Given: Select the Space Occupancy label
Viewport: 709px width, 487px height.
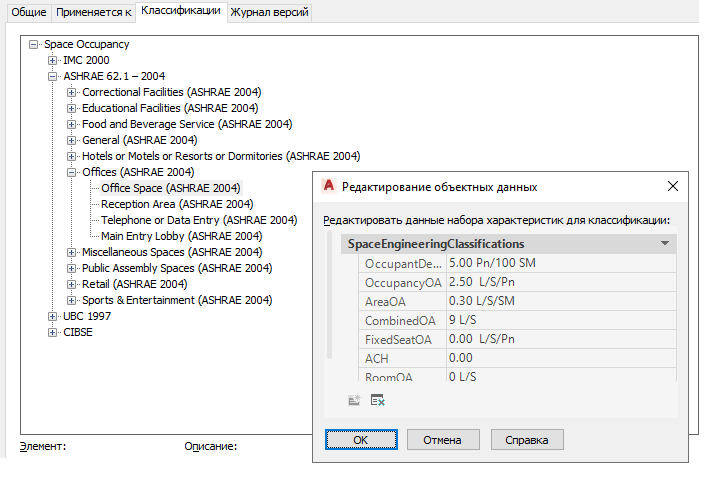Looking at the screenshot, I should click(x=86, y=44).
